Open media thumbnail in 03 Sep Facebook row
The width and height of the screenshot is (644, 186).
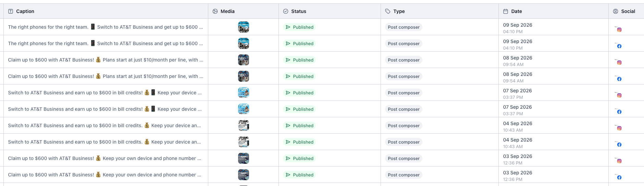244,175
